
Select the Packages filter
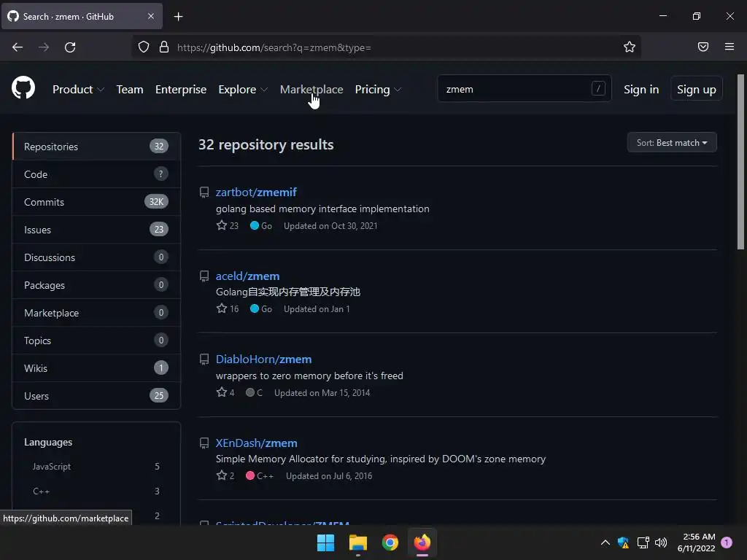[96, 285]
